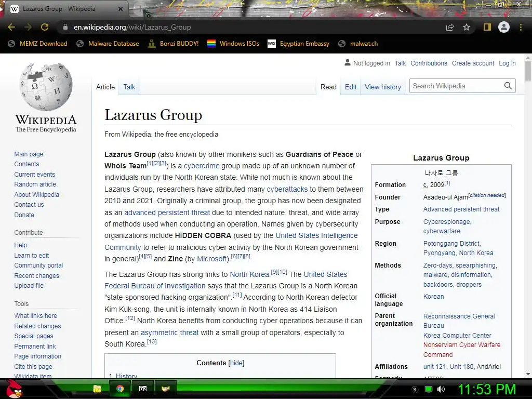The height and width of the screenshot is (399, 532).
Task: Open Cite this page link
Action: pyautogui.click(x=33, y=366)
